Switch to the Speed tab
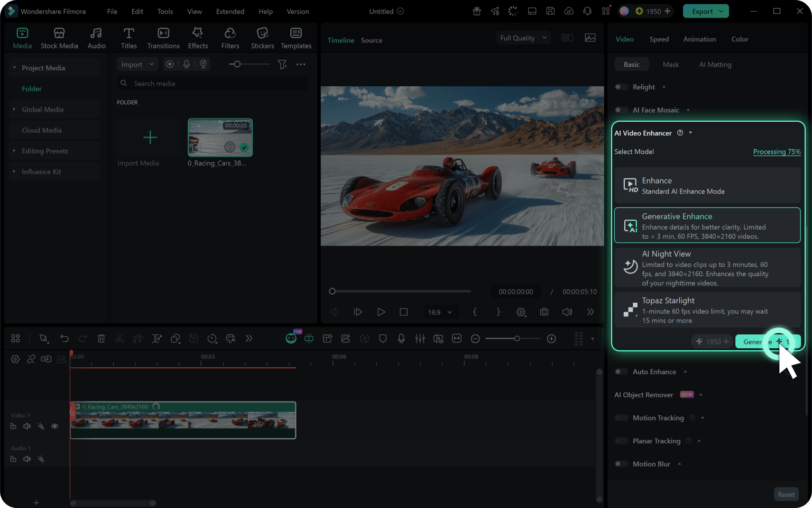The width and height of the screenshot is (812, 508). click(x=659, y=39)
